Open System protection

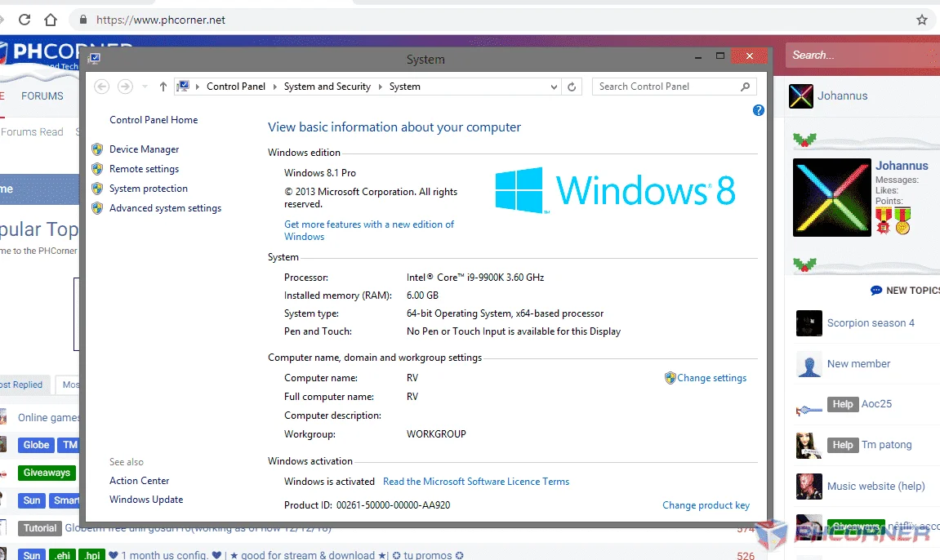pos(148,189)
